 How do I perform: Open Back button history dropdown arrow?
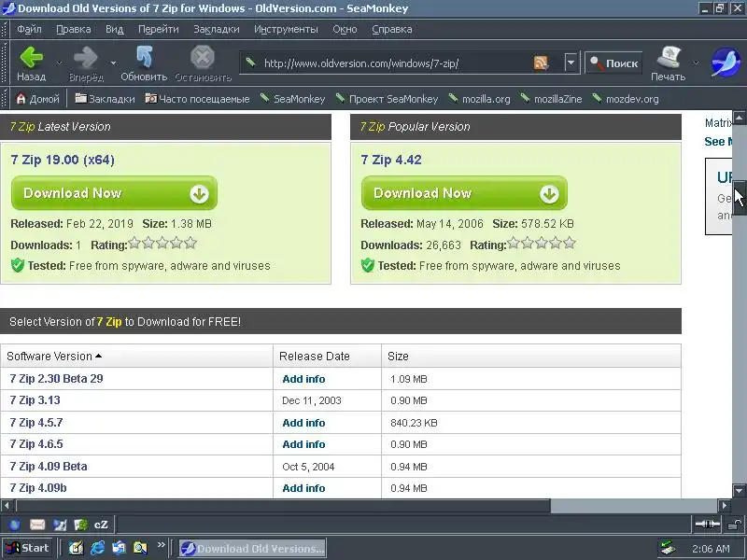click(x=59, y=63)
